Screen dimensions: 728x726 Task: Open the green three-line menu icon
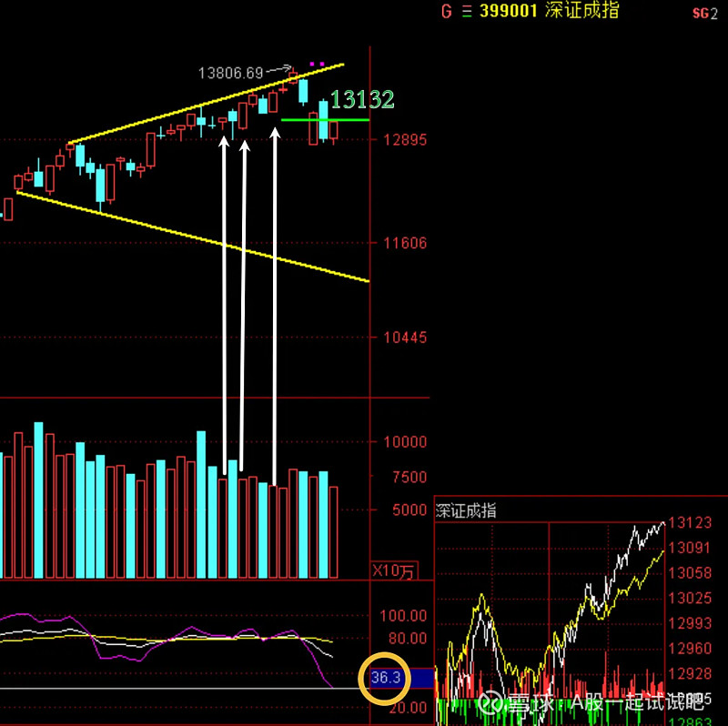point(467,11)
